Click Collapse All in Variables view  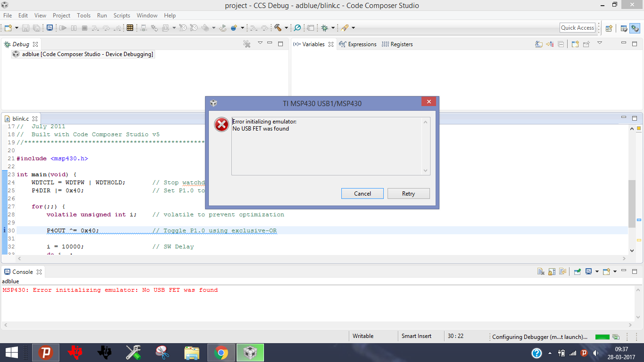(x=561, y=44)
